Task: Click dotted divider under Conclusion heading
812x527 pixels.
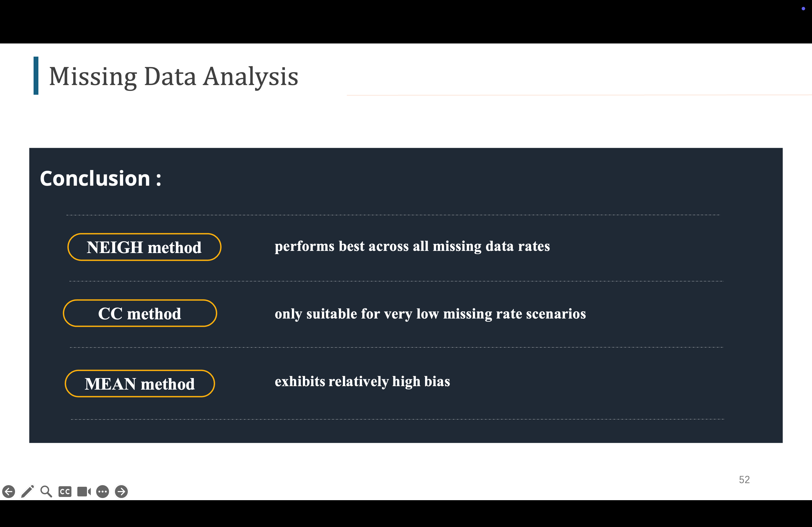Action: tap(392, 215)
